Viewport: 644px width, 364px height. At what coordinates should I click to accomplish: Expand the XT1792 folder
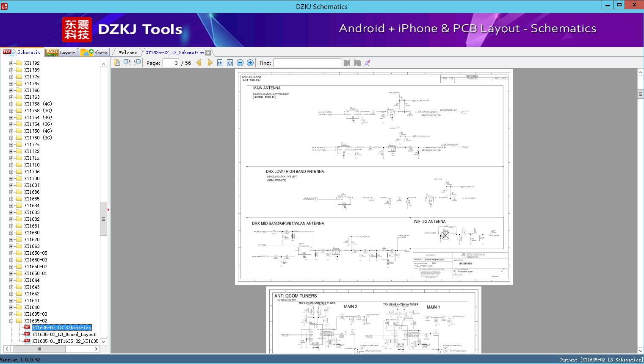pos(11,63)
